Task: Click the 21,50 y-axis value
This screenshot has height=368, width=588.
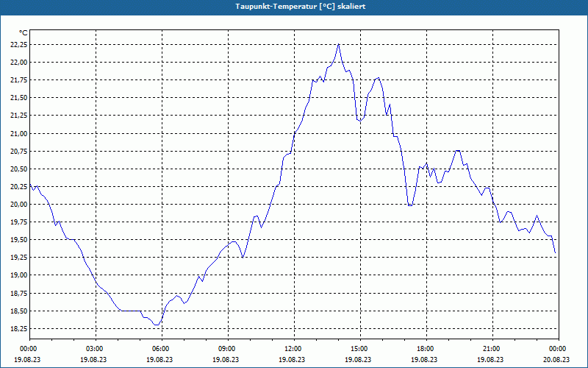Action: click(18, 98)
